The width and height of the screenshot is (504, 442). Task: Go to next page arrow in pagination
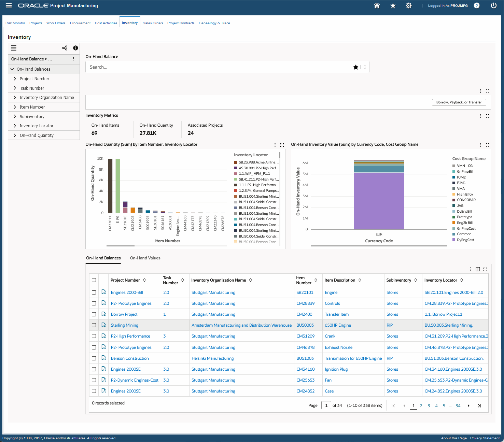point(468,406)
